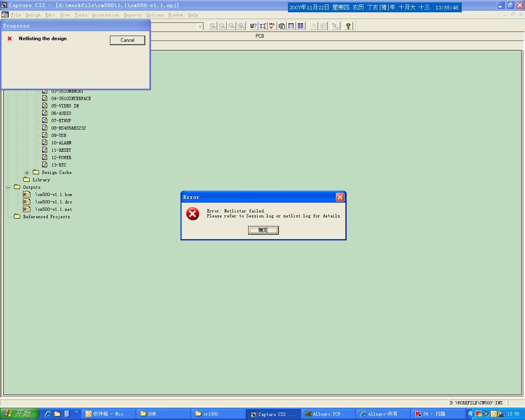
Task: Click the Zoom to Region toolbar icon
Action: click(231, 26)
